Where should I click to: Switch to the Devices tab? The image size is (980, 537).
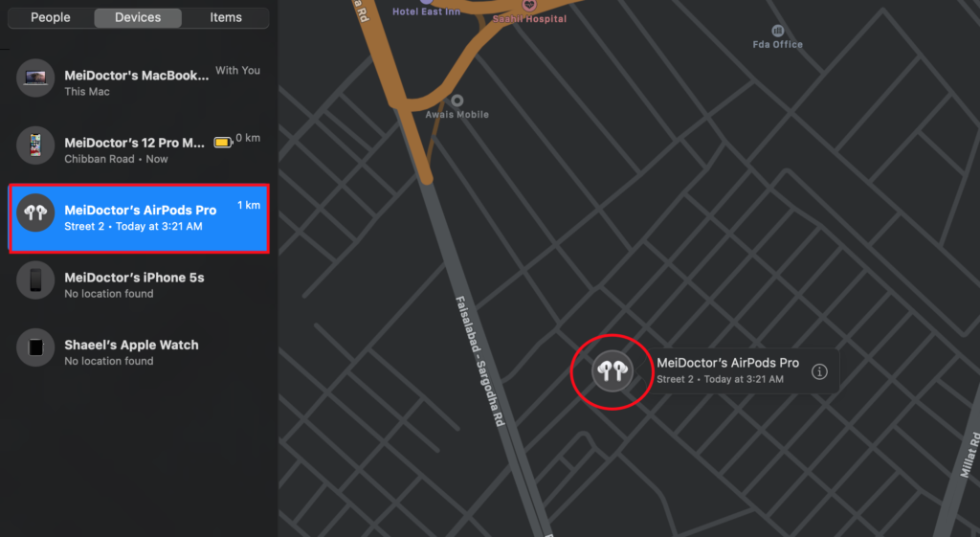[x=138, y=17]
